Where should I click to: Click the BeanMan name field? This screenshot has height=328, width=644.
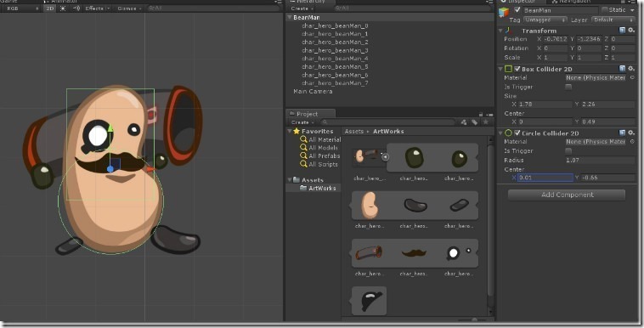tap(560, 10)
